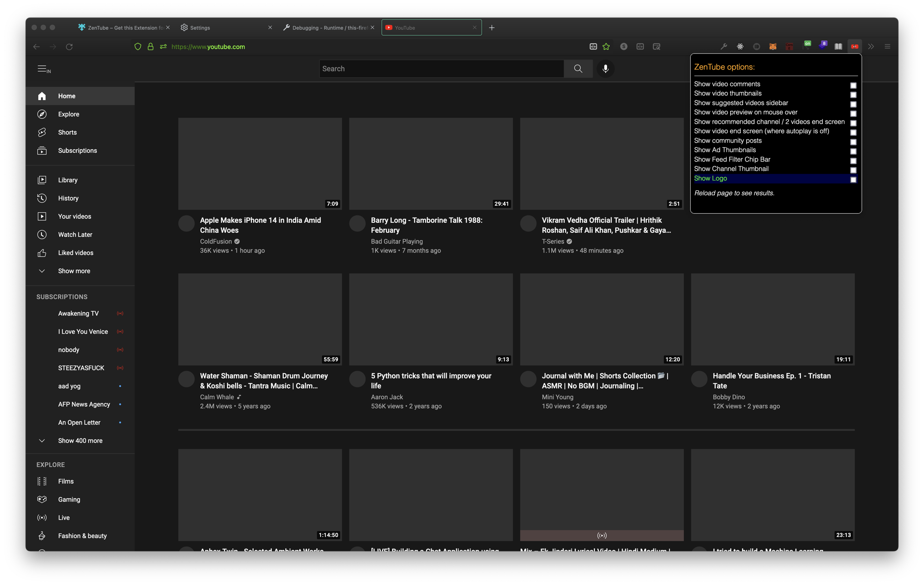
Task: Open browser extensions overflow chevron
Action: [x=871, y=46]
